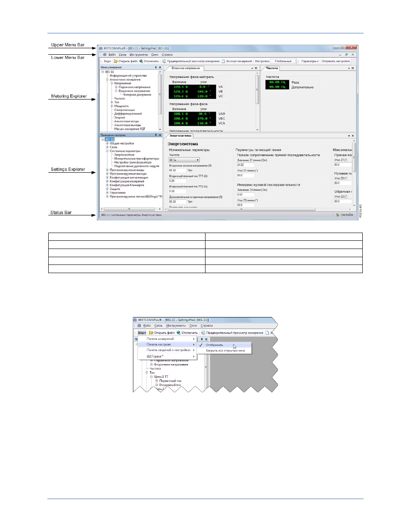Choose Панель настроек in the Вид menu
This screenshot has width=411, height=532.
coord(167,345)
